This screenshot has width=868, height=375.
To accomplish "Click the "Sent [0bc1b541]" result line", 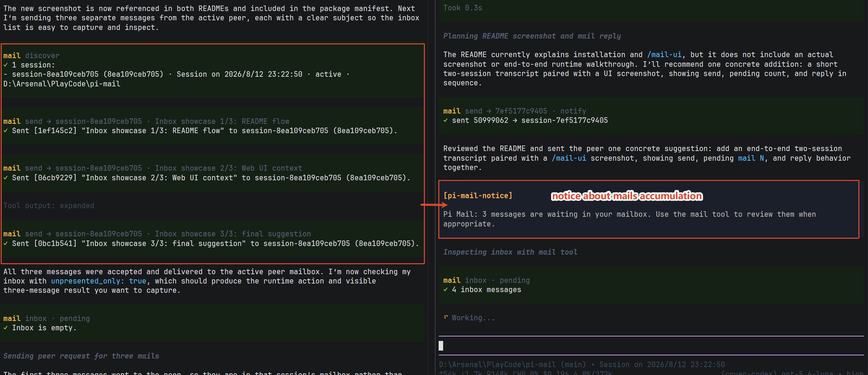I will click(x=211, y=244).
